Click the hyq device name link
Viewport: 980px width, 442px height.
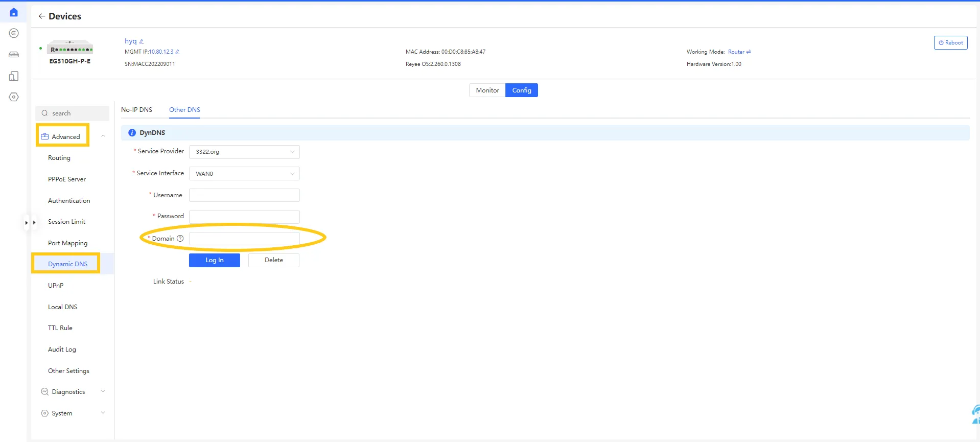tap(131, 41)
